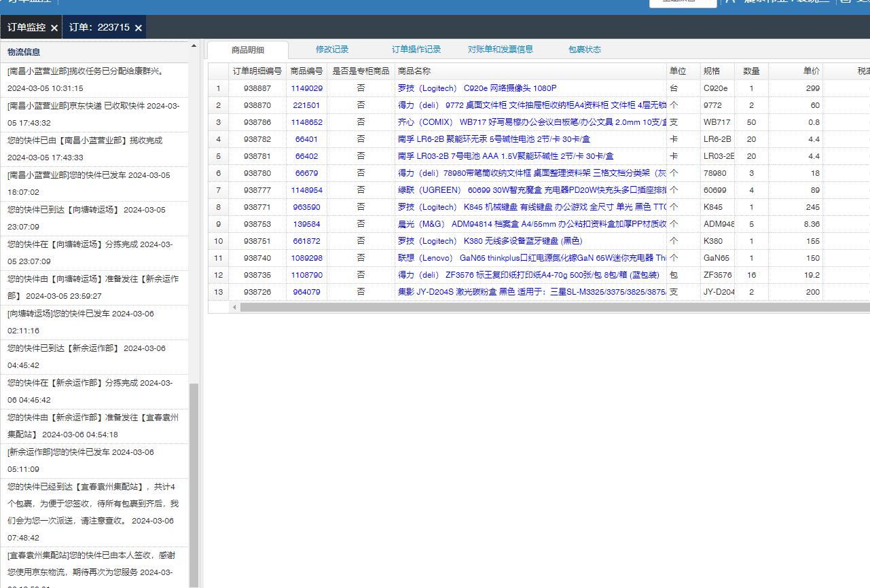
Task: Open product number 1148652 link
Action: click(x=307, y=122)
